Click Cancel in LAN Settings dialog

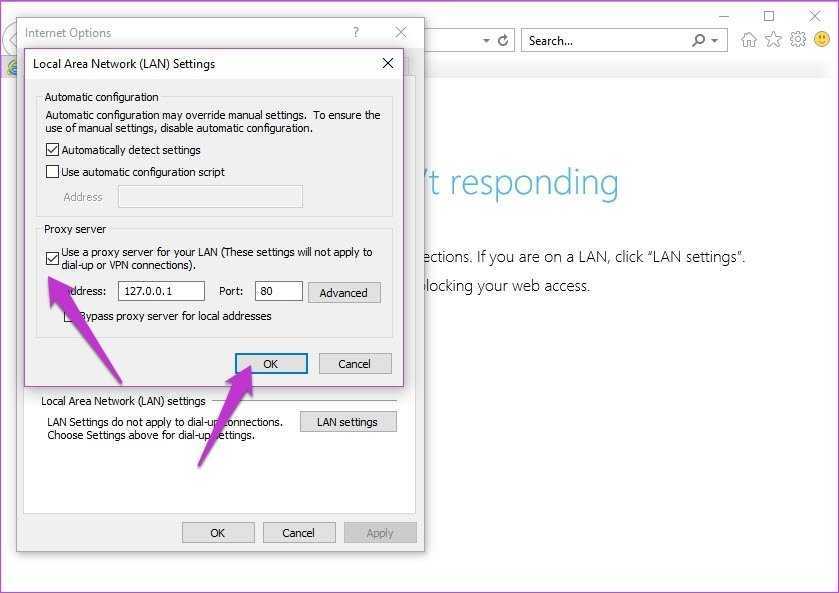coord(355,364)
